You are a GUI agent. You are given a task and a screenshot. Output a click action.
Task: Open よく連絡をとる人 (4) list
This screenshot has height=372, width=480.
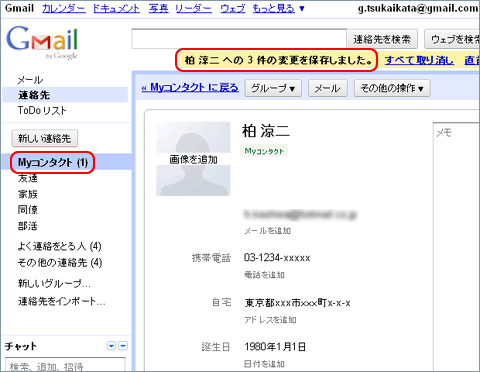[60, 246]
